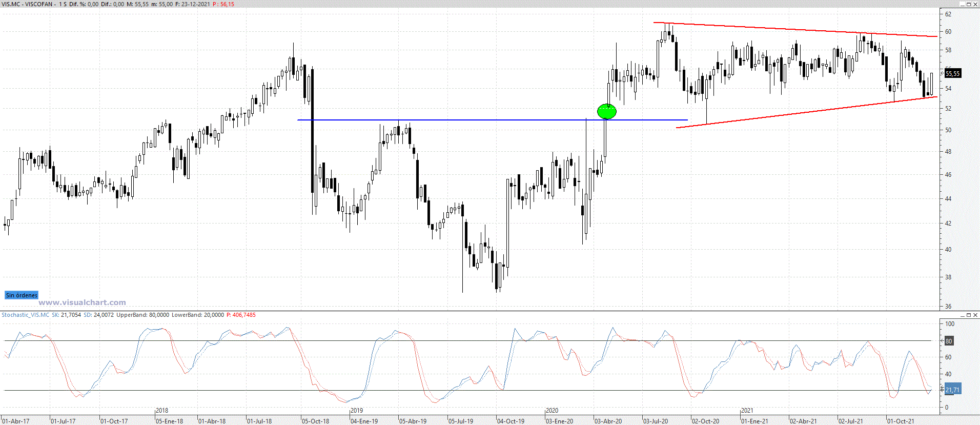Click the 2020 year marker on timeline
Image resolution: width=980 pixels, height=425 pixels.
(552, 411)
